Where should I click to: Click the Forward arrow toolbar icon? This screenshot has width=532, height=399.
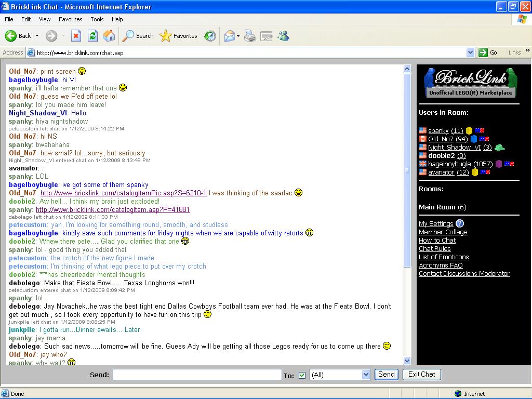tap(51, 36)
